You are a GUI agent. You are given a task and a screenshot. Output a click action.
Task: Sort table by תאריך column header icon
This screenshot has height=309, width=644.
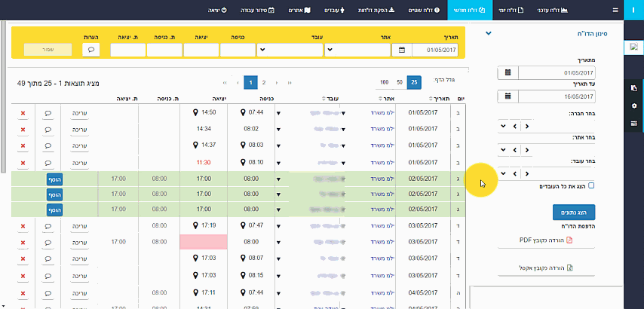click(x=431, y=98)
